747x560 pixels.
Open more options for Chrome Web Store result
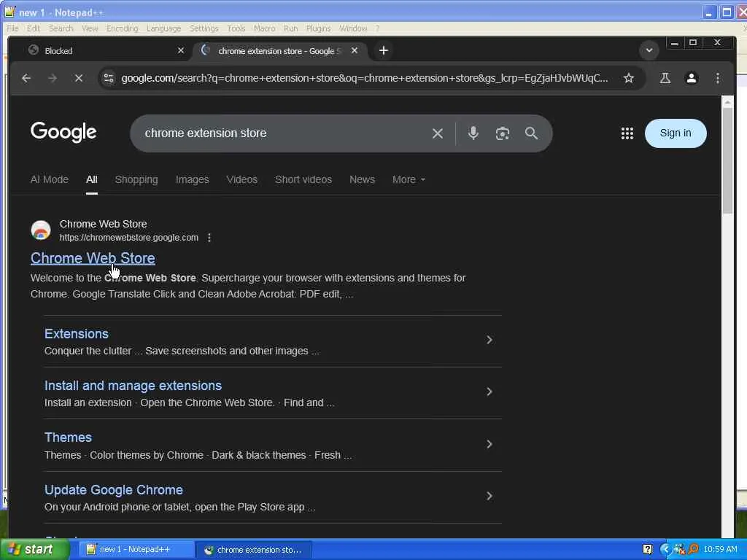tap(209, 238)
